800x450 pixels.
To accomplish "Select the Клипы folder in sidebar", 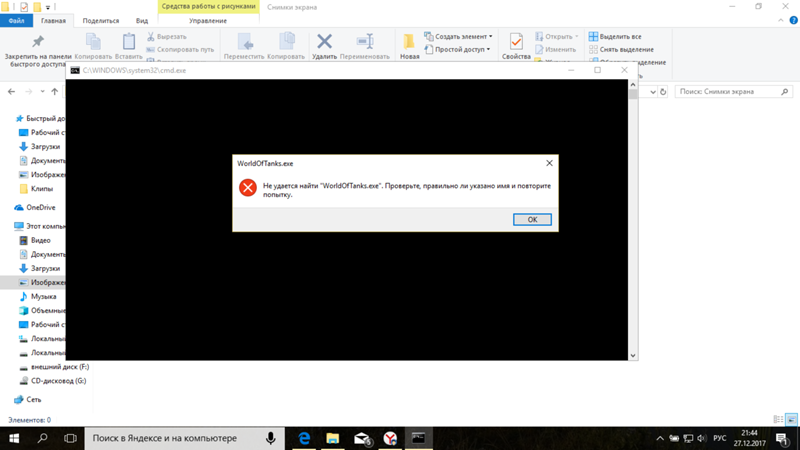I will pos(36,189).
